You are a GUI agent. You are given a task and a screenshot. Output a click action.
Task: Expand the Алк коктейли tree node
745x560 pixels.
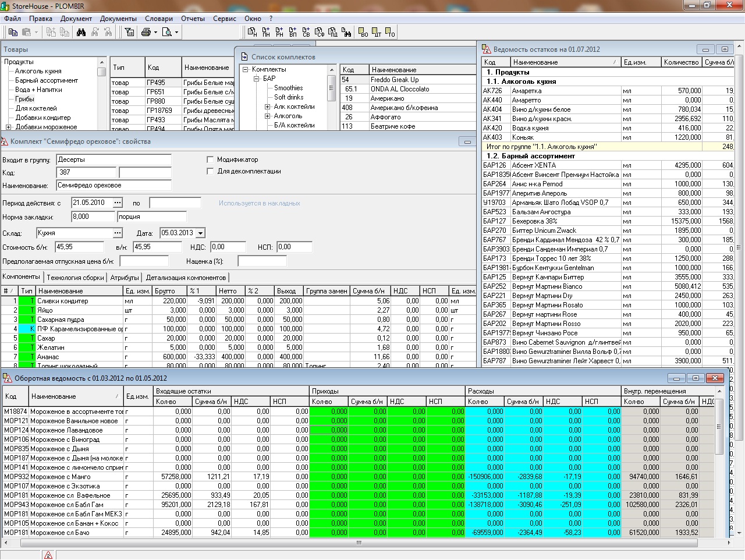coord(267,107)
